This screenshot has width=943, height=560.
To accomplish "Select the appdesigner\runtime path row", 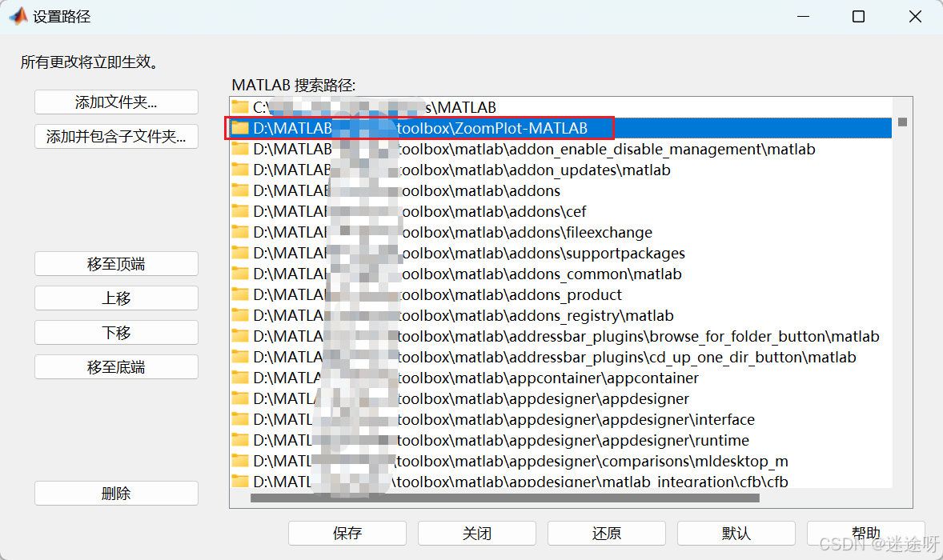I will 560,440.
